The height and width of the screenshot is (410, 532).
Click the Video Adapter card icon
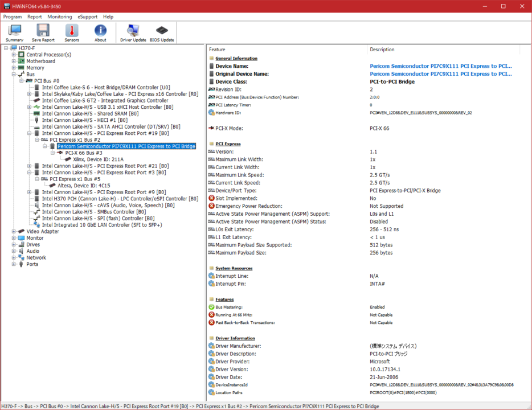[22, 231]
